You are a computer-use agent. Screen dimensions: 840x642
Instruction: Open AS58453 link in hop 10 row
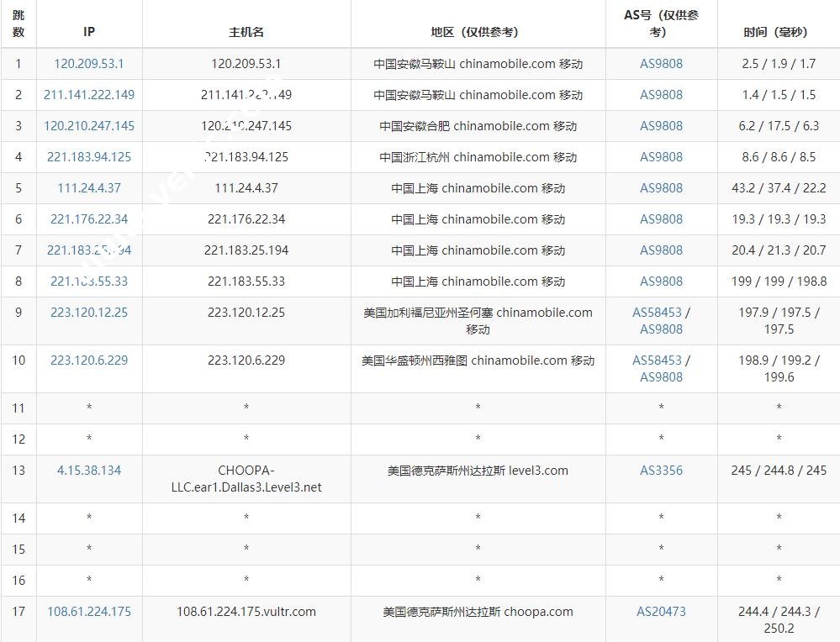(x=657, y=360)
